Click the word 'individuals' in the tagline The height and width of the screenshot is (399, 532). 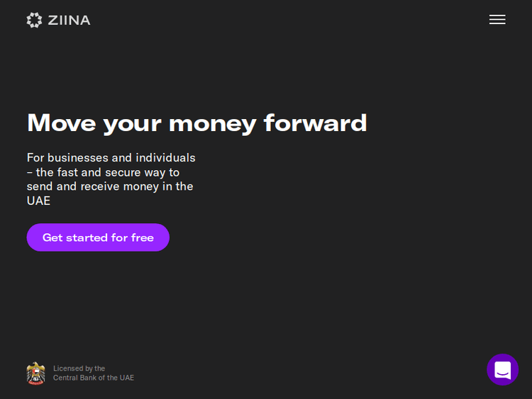pos(165,157)
